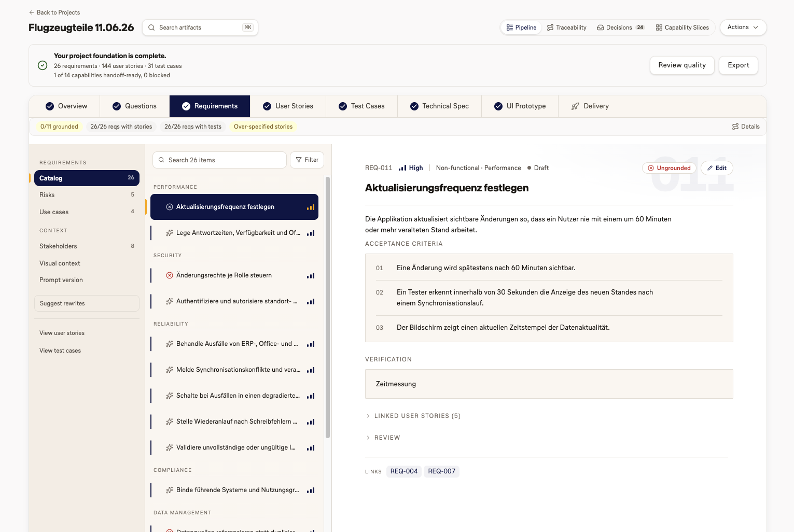Image resolution: width=794 pixels, height=532 pixels.
Task: Click the Search artifacts field
Action: [x=200, y=27]
